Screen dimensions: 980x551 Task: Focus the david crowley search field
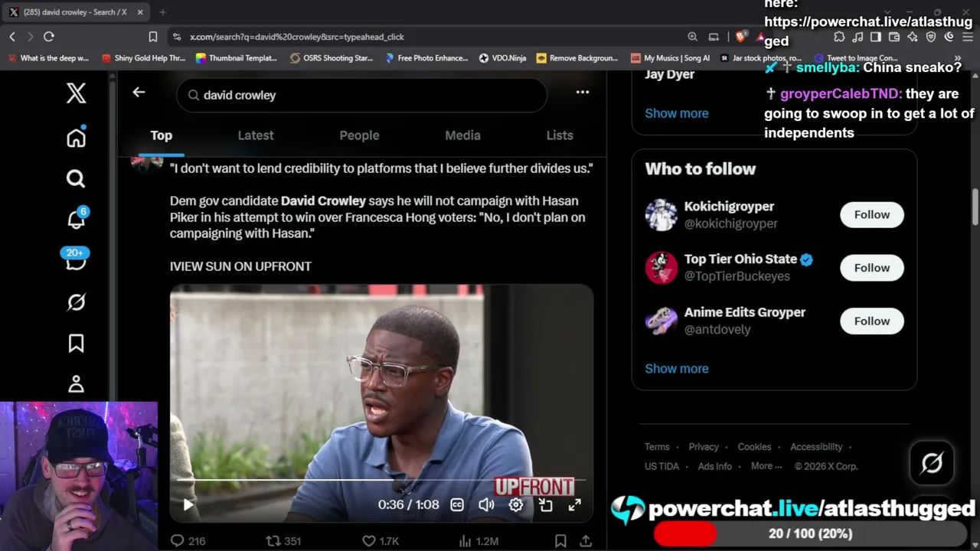pyautogui.click(x=361, y=95)
